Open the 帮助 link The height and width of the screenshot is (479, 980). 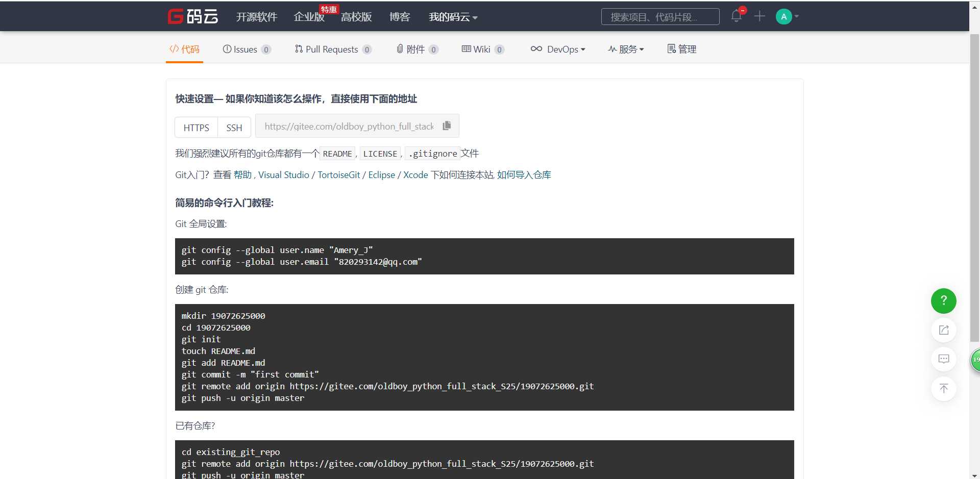[242, 175]
